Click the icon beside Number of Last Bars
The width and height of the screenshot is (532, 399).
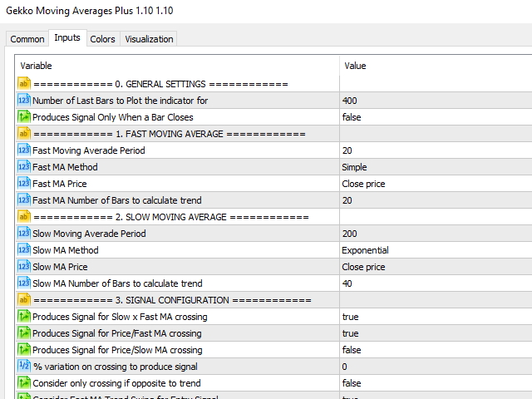pyautogui.click(x=23, y=101)
